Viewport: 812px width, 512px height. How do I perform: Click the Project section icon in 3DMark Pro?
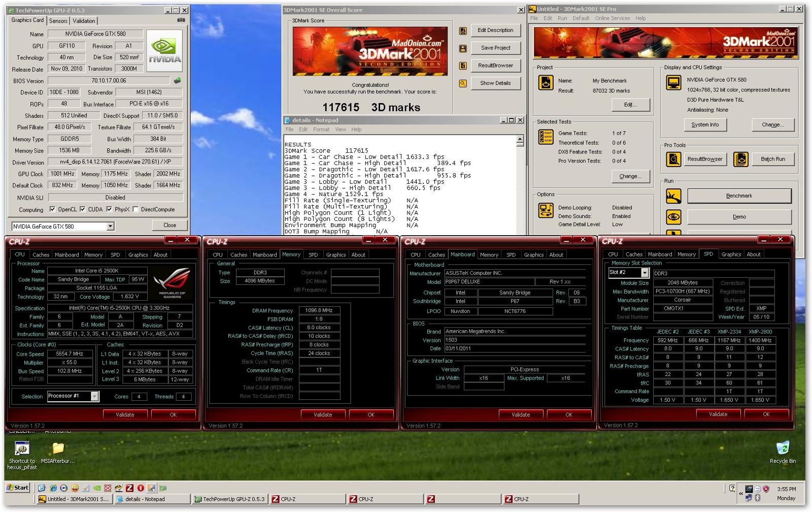tap(546, 82)
